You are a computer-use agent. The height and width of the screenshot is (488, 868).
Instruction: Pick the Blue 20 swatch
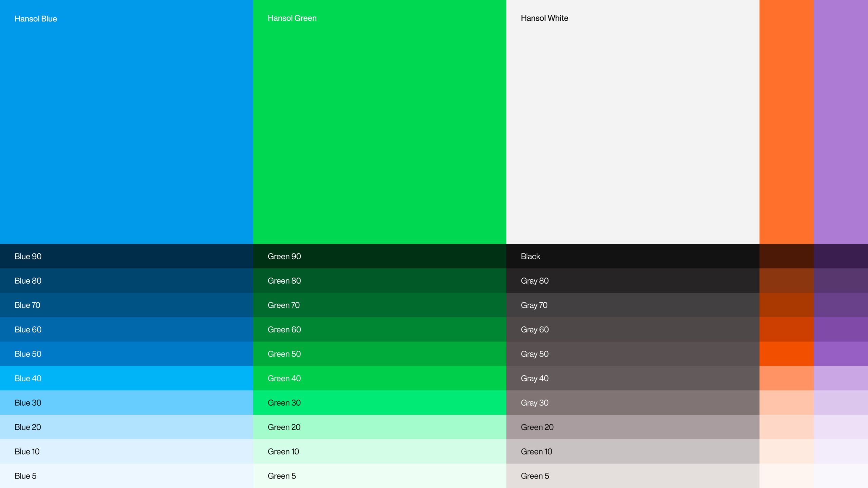coord(126,427)
